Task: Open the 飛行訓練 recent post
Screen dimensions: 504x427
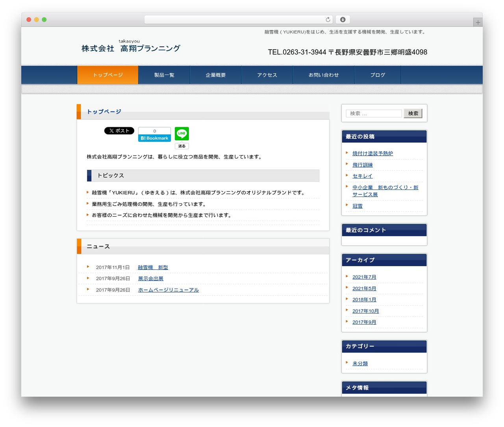Action: pyautogui.click(x=362, y=165)
